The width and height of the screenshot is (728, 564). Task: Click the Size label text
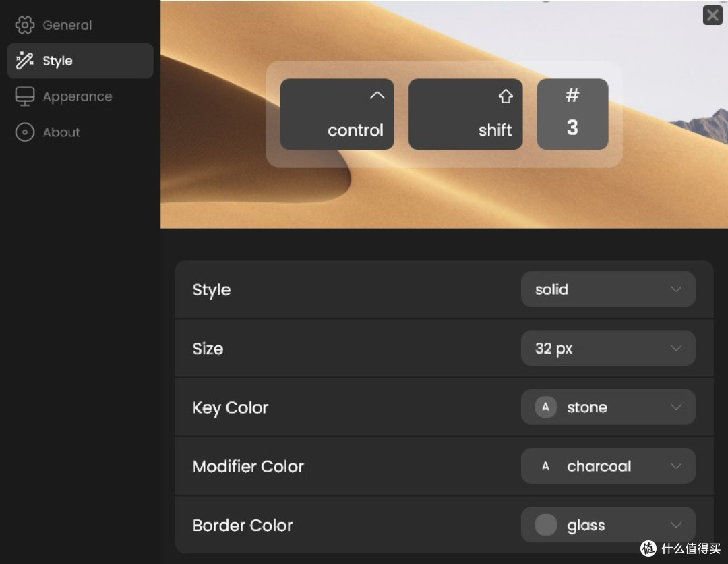[x=208, y=349]
